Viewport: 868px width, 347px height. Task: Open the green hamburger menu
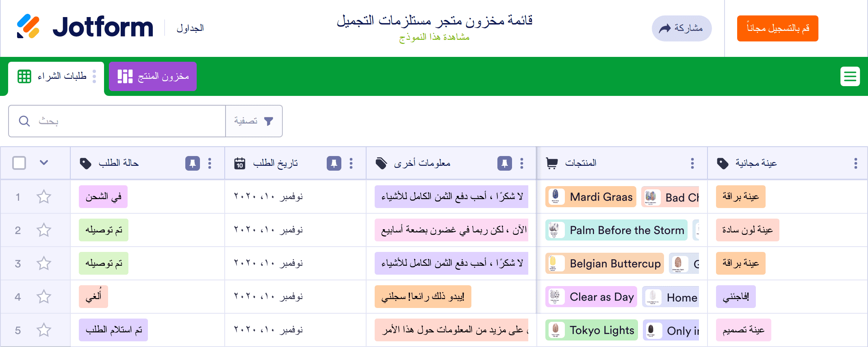click(x=850, y=76)
